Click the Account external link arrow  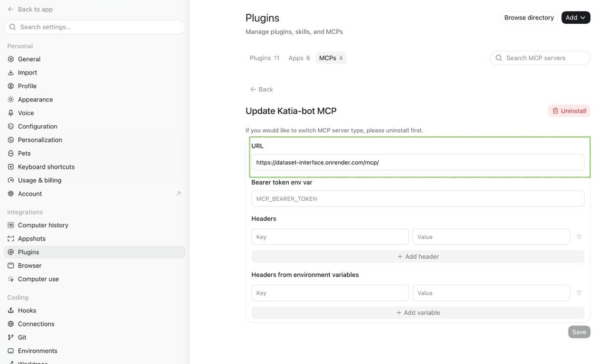(179, 194)
